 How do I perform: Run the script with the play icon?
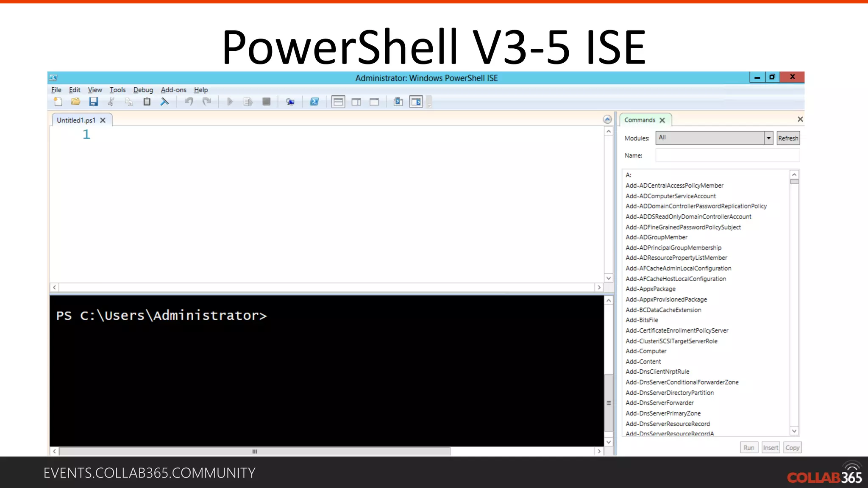click(230, 102)
